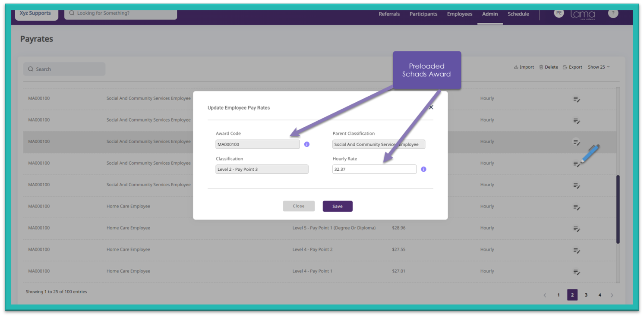Open the help question mark icon
The image size is (644, 317).
pyautogui.click(x=613, y=13)
